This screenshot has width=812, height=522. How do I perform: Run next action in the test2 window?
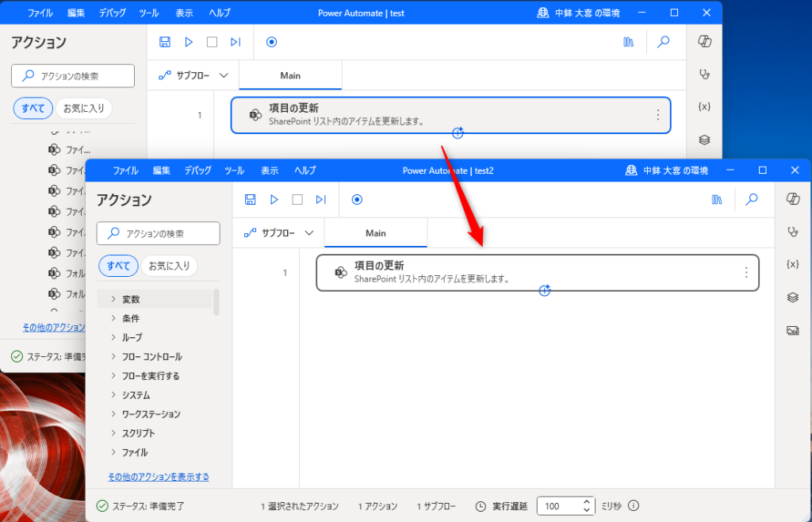pos(321,199)
